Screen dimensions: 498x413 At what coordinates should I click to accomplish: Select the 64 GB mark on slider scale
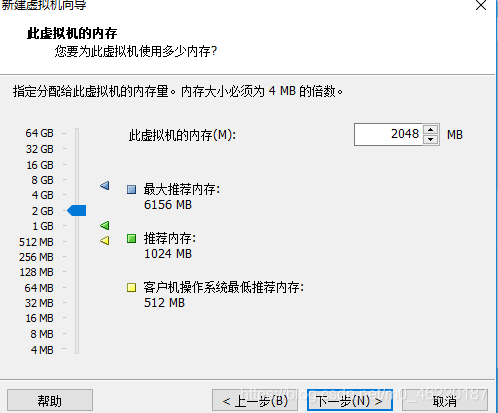40,133
